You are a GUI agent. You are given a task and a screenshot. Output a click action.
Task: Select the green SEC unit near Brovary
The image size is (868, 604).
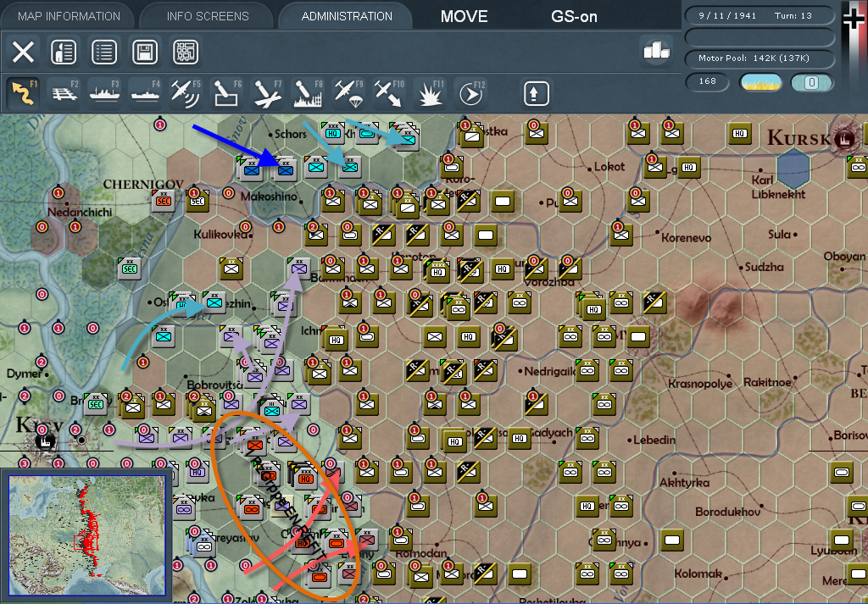click(x=96, y=404)
